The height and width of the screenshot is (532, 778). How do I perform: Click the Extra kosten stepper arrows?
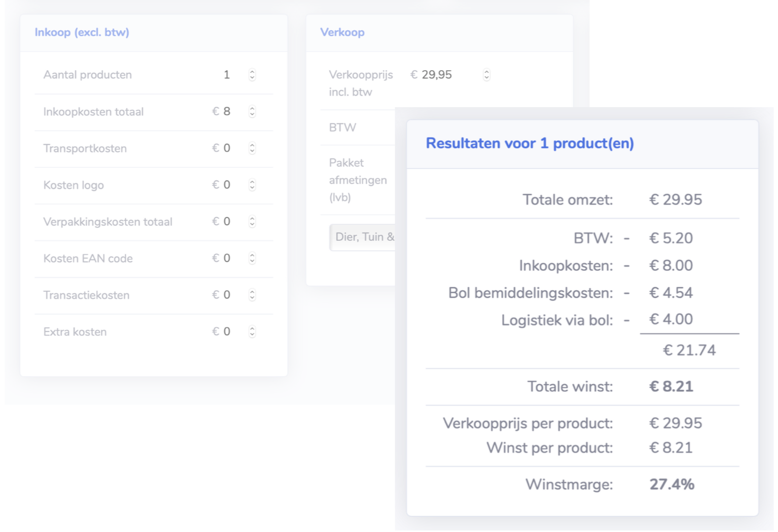pyautogui.click(x=252, y=332)
